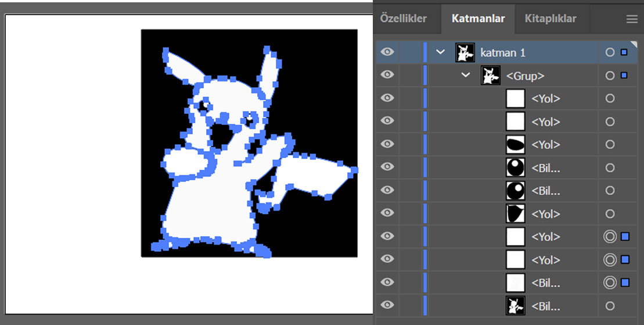Click blue selection square on katman 1
This screenshot has width=644, height=325.
624,52
